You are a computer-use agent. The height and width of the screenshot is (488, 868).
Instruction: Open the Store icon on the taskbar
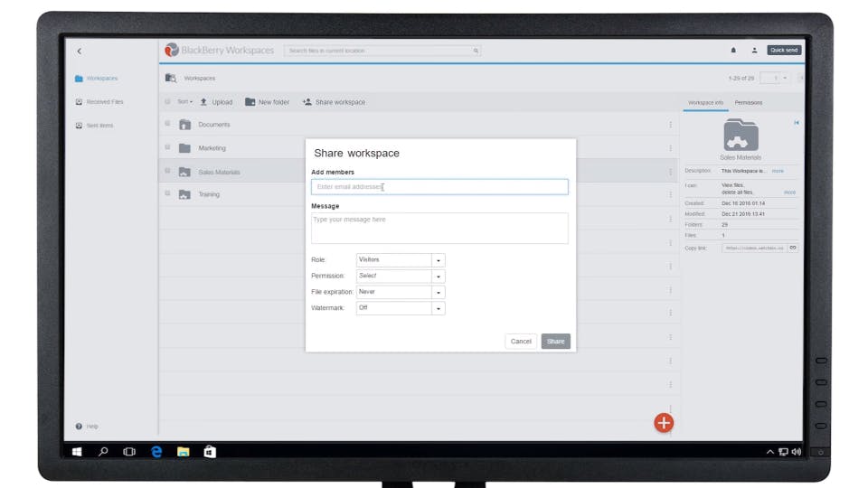(210, 452)
